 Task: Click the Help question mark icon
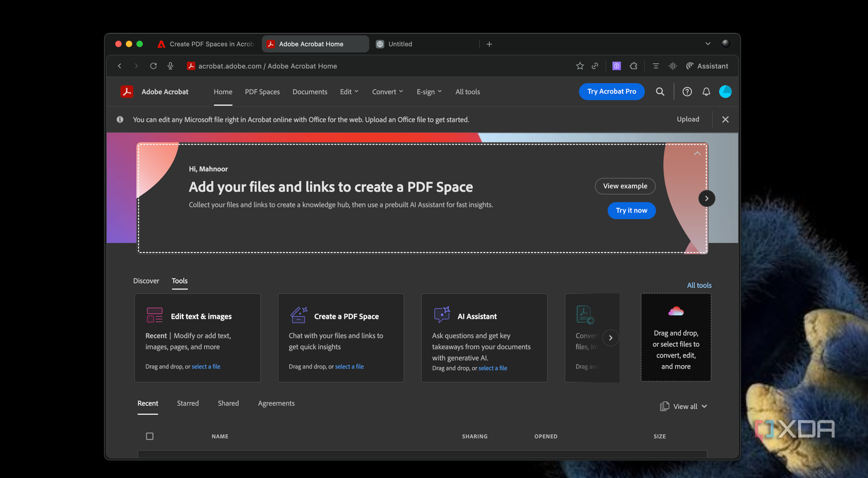[x=687, y=91]
